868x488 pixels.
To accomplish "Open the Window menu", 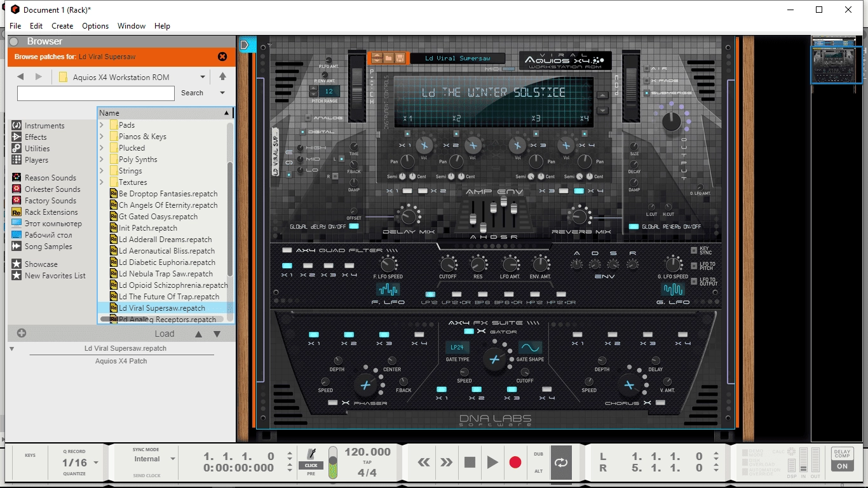I will coord(132,26).
